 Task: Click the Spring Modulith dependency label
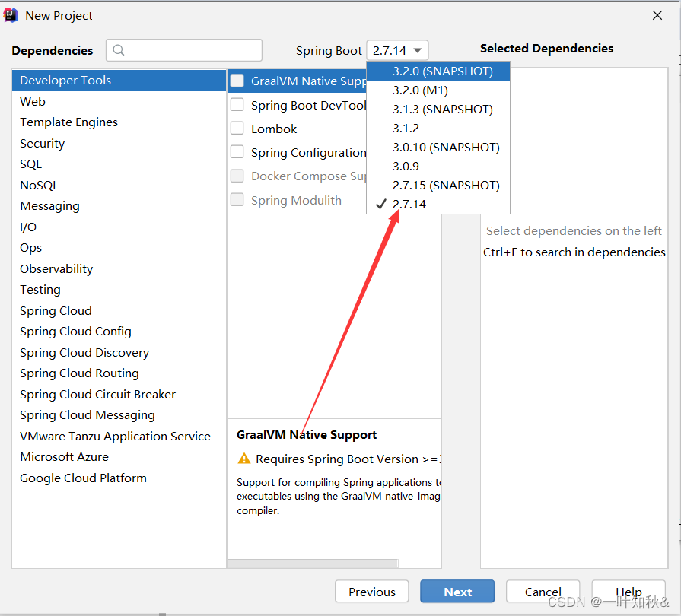click(x=296, y=200)
